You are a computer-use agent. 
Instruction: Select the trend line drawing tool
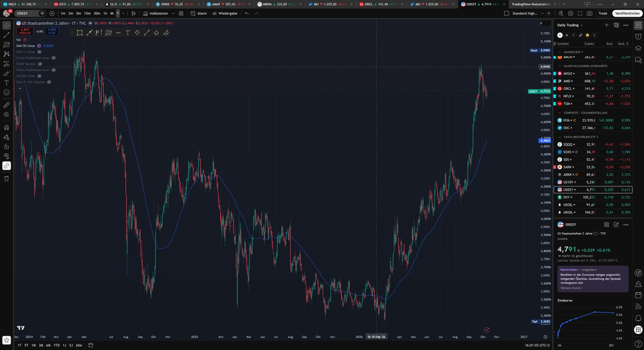6,35
